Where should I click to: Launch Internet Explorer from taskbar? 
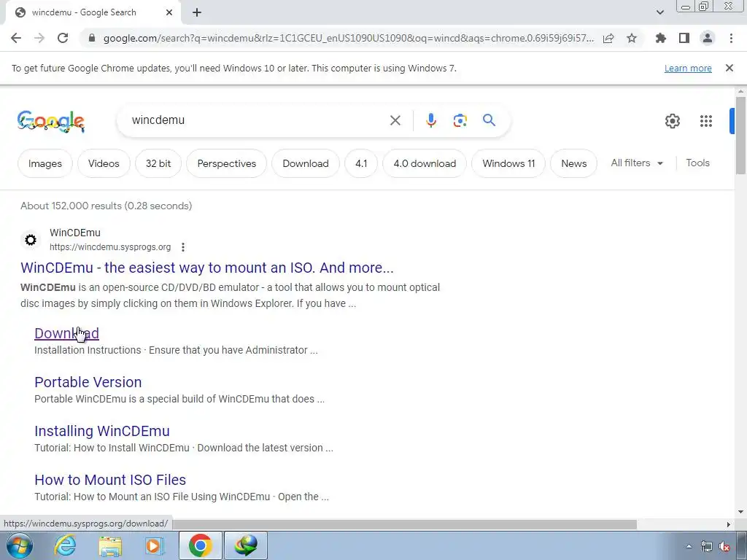65,545
